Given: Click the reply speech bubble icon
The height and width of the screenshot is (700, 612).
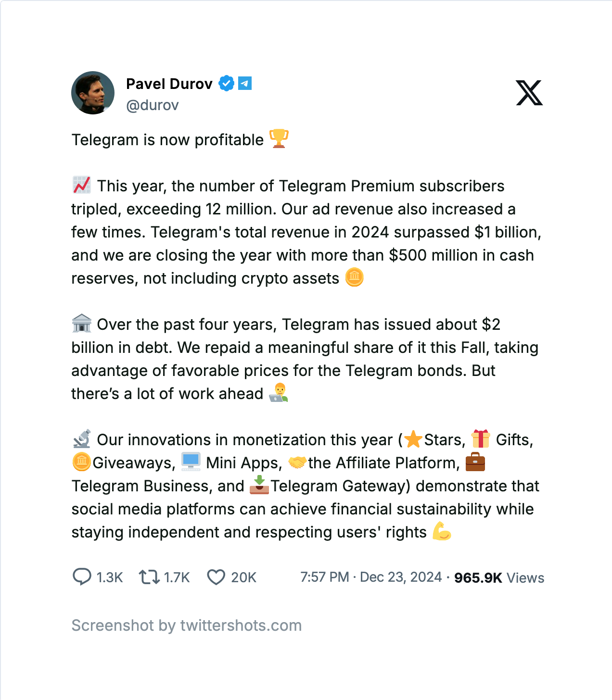Looking at the screenshot, I should coord(82,576).
